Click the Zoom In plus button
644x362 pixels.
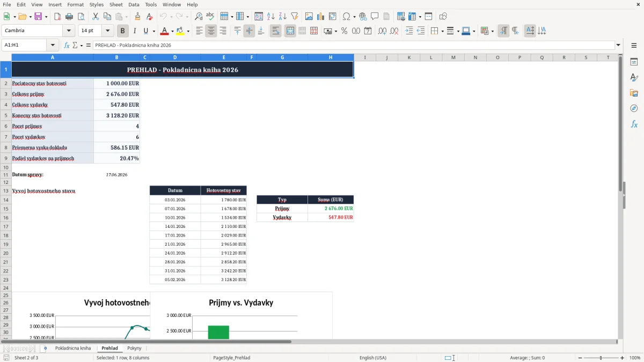point(623,358)
